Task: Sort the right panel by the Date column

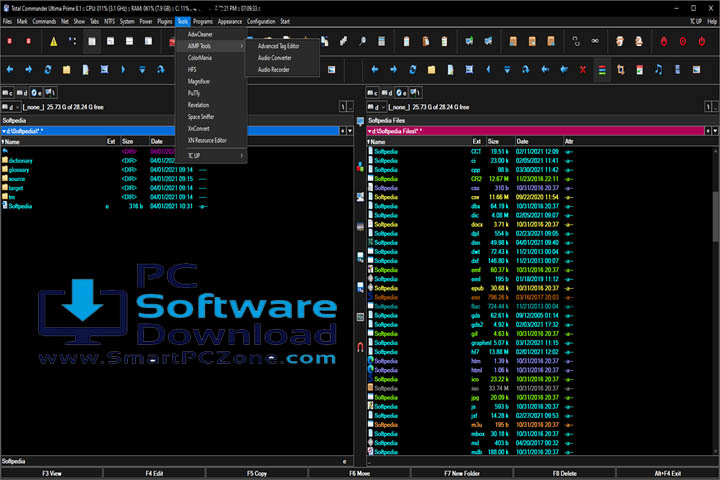Action: click(x=538, y=141)
